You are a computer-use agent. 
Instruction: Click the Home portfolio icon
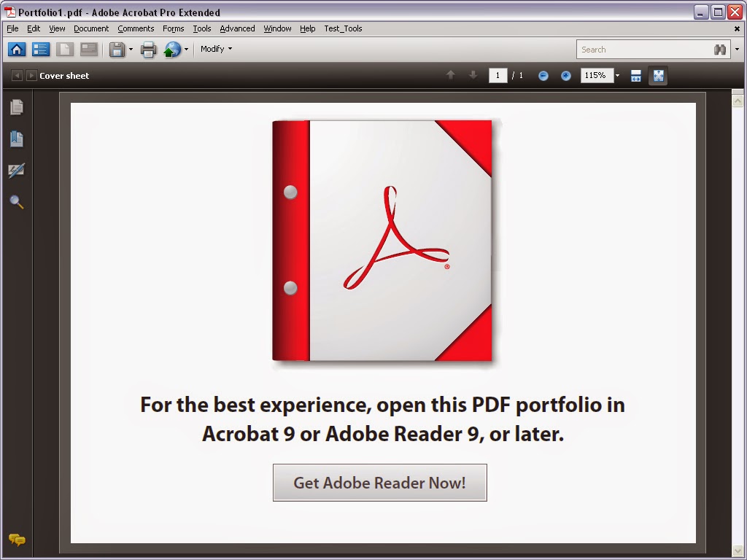click(18, 49)
